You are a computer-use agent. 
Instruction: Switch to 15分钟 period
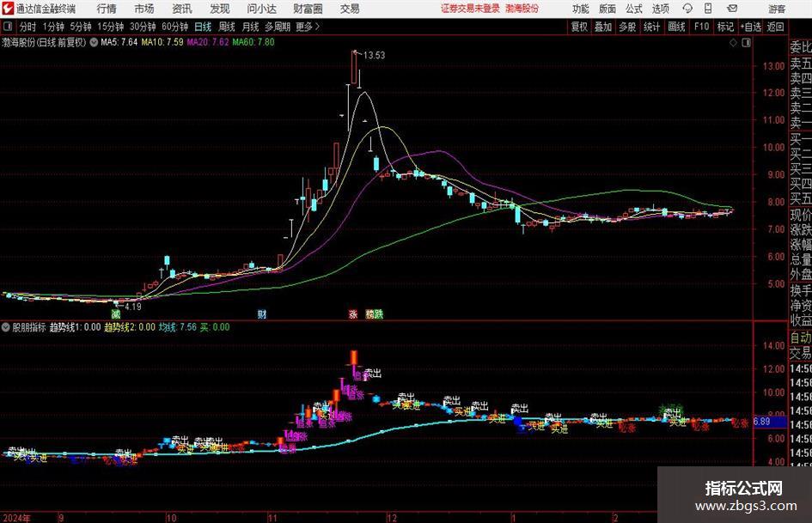111,27
